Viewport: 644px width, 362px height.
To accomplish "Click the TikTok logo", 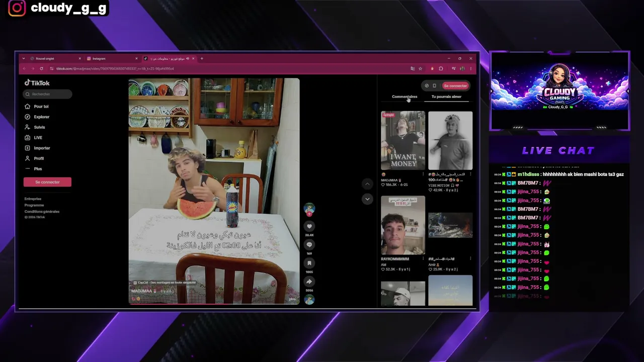I will 37,83.
